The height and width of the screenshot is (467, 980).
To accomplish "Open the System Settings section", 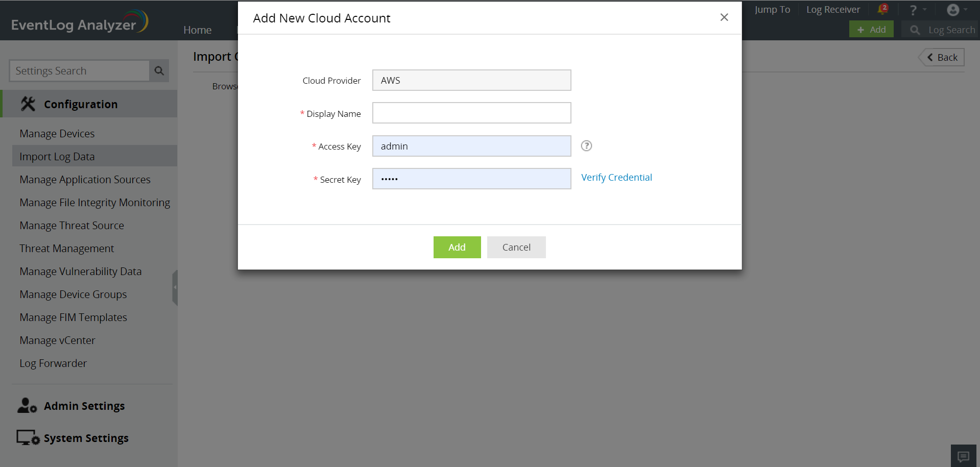I will pos(86,438).
